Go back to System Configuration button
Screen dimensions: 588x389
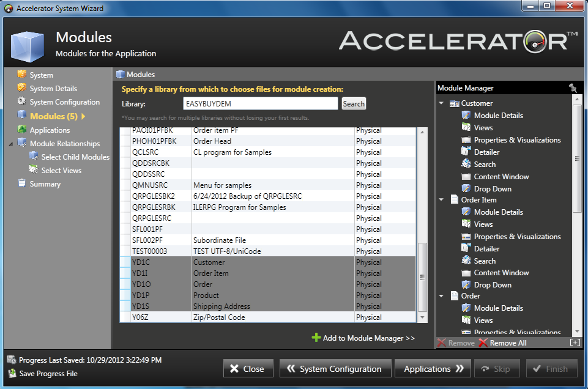click(335, 369)
